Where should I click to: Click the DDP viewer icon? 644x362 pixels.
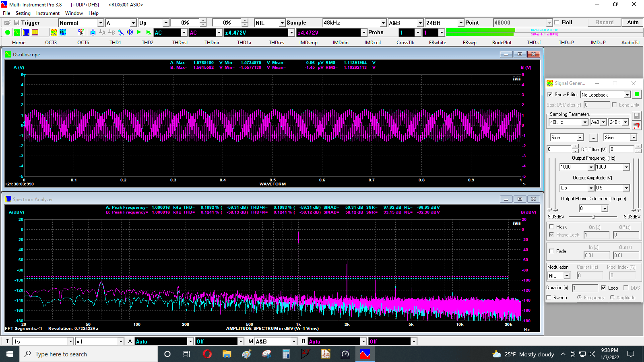pyautogui.click(x=81, y=33)
